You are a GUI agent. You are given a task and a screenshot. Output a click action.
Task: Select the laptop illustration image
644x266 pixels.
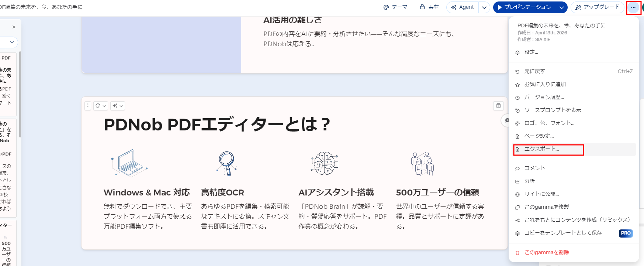tap(129, 163)
